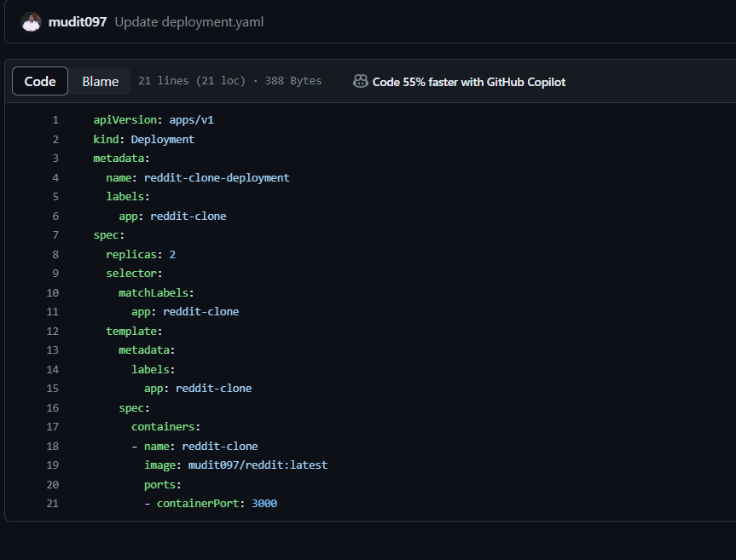Select line number 21
Screen dimensions: 736x560
pyautogui.click(x=53, y=504)
